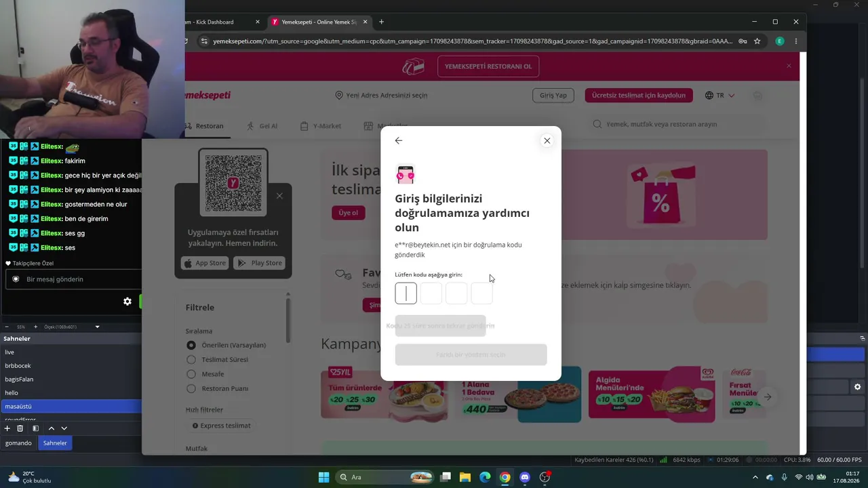Open the Windows Start menu
The image size is (868, 488).
click(323, 477)
